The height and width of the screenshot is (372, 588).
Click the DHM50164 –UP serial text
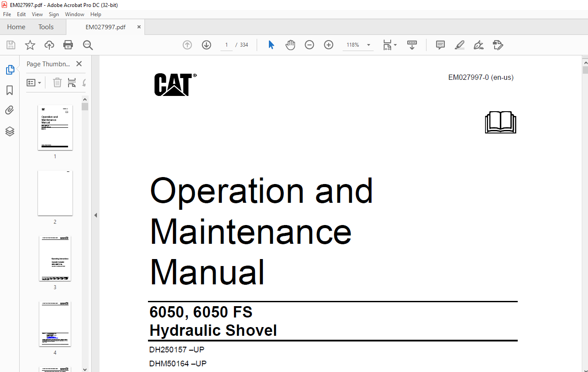[178, 364]
